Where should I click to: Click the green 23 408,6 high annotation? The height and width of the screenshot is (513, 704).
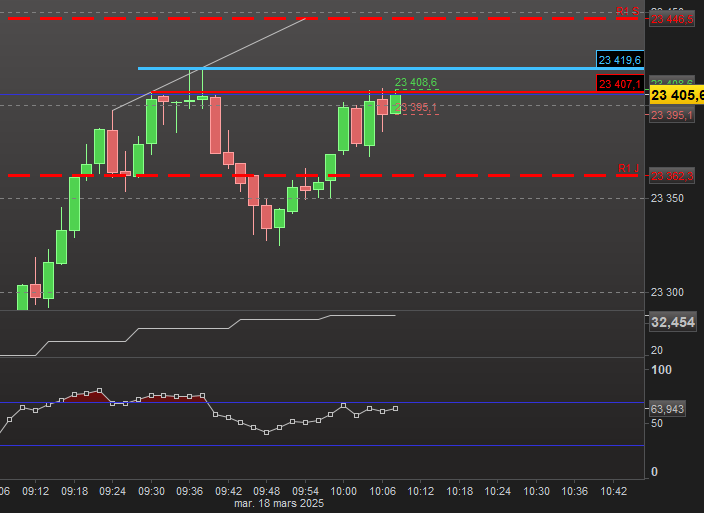(415, 82)
